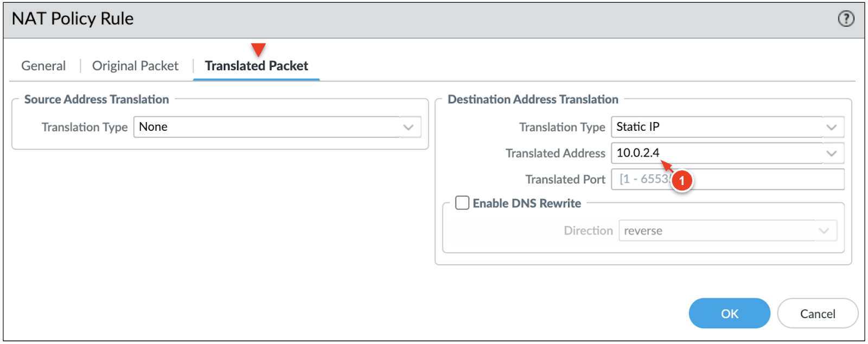Click the reverse Direction value box

point(716,231)
